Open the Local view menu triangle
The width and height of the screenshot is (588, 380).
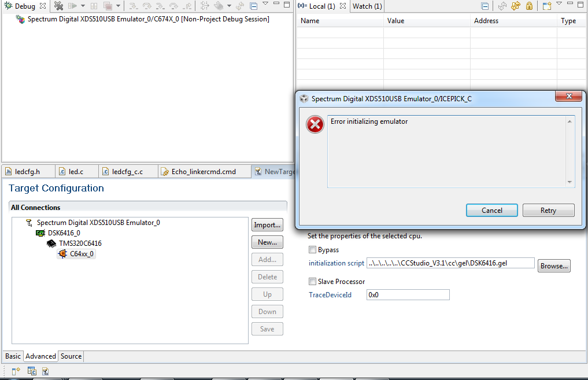559,3
